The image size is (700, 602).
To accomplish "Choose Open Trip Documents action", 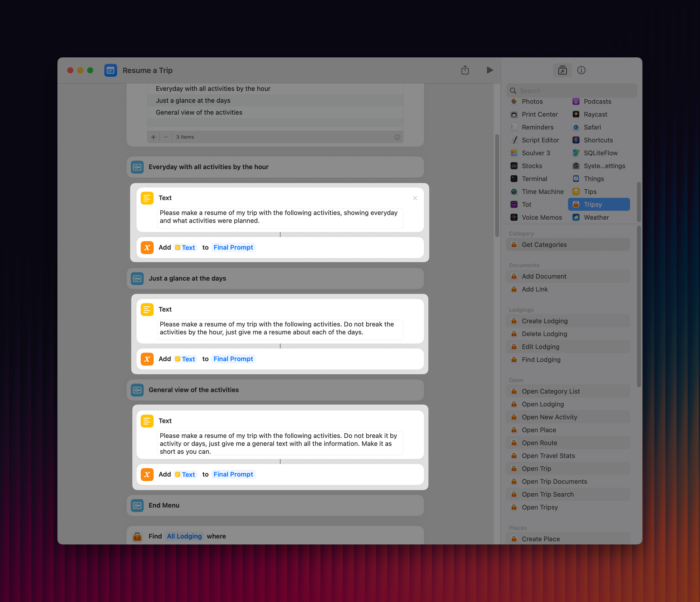I will [568, 482].
